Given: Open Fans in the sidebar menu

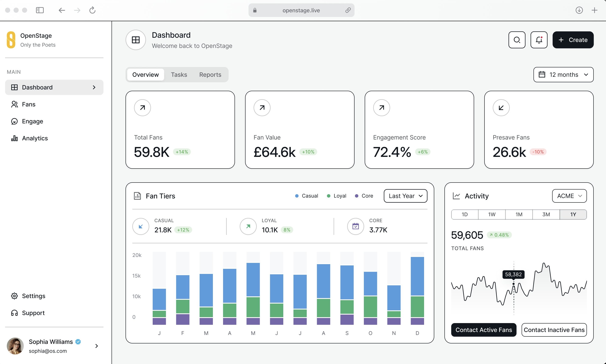Looking at the screenshot, I should (x=54, y=104).
